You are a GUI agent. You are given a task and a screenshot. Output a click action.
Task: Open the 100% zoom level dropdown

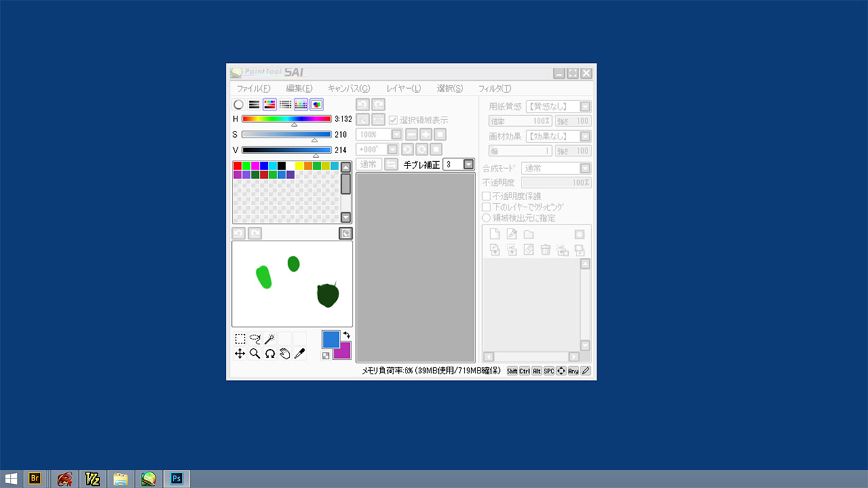tap(397, 134)
